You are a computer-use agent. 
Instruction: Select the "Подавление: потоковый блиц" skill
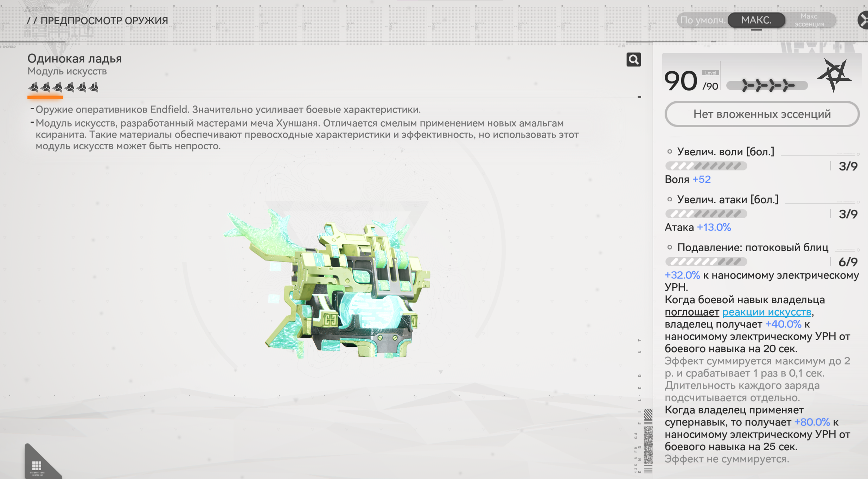tap(753, 247)
